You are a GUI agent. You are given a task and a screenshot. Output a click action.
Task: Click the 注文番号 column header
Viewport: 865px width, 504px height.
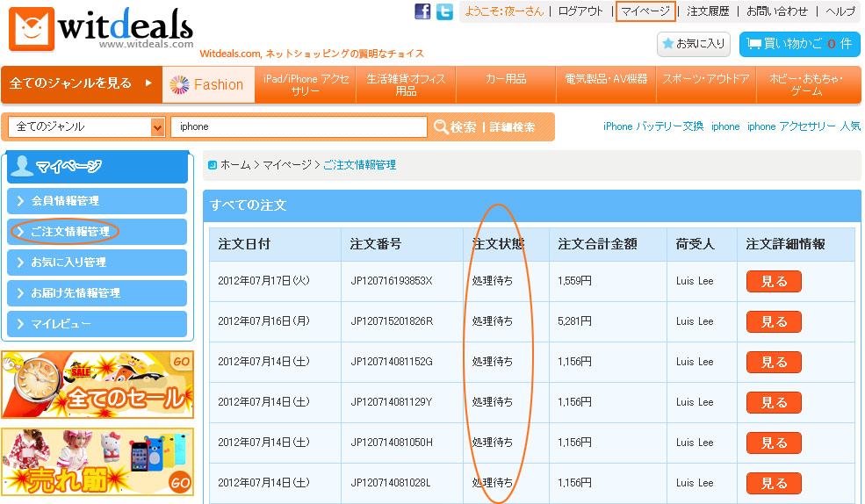click(x=376, y=244)
